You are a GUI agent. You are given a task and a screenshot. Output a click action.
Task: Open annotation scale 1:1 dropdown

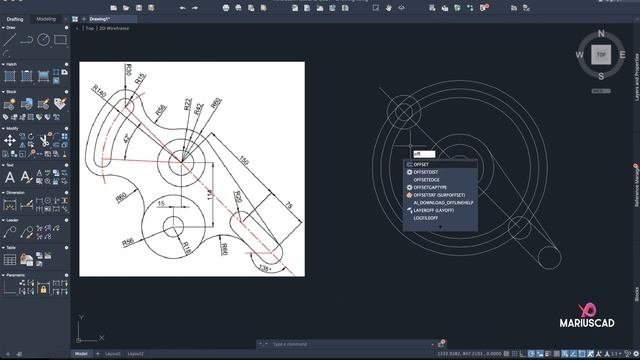(616, 353)
